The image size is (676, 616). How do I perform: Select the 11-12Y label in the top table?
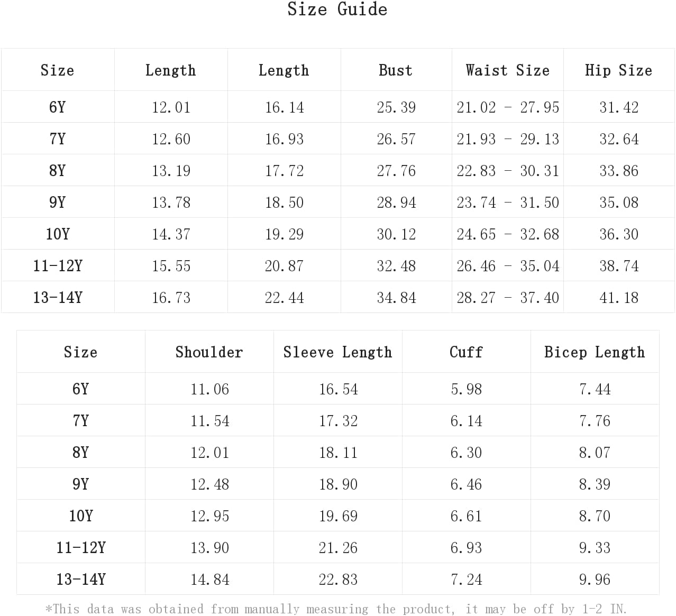click(x=58, y=265)
